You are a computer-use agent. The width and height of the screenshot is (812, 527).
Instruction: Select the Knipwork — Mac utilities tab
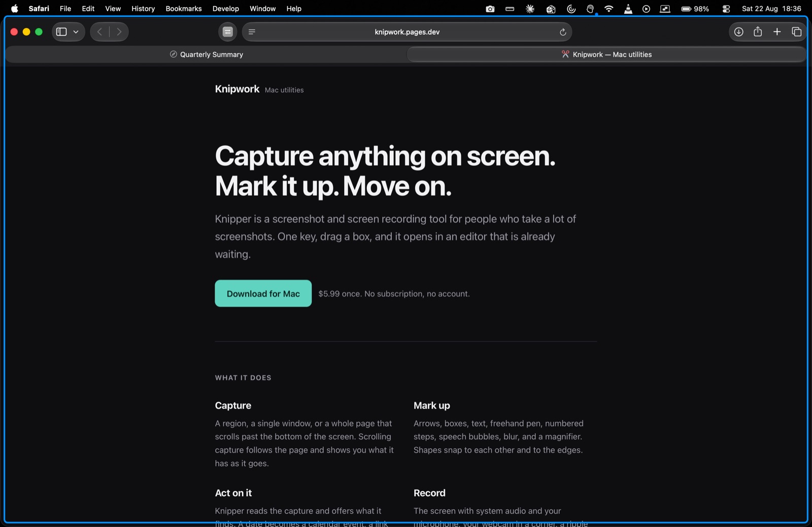pos(606,54)
